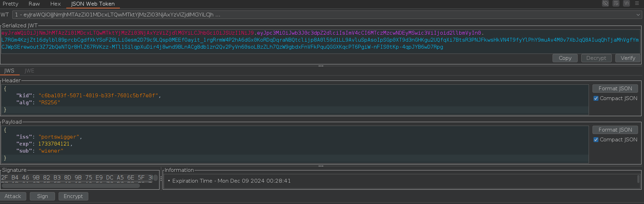The height and width of the screenshot is (204, 644).
Task: Toggle the word wrap icon
Action: 616,3
